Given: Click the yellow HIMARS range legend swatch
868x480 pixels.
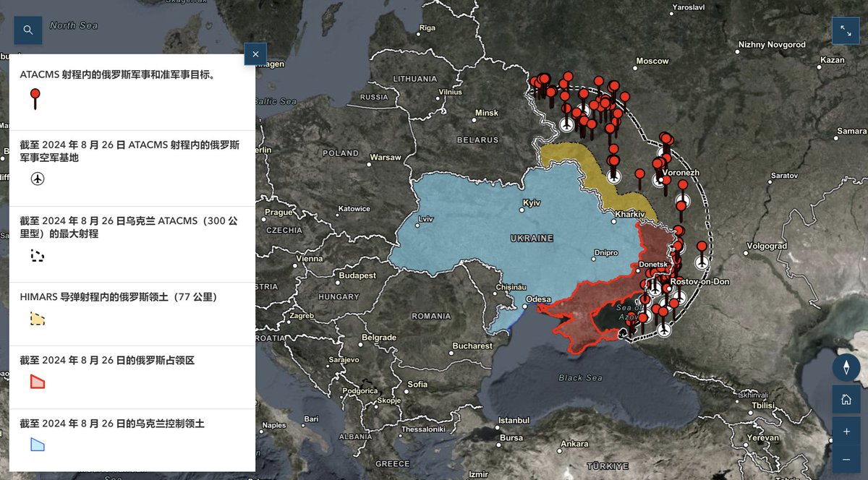Looking at the screenshot, I should [38, 319].
